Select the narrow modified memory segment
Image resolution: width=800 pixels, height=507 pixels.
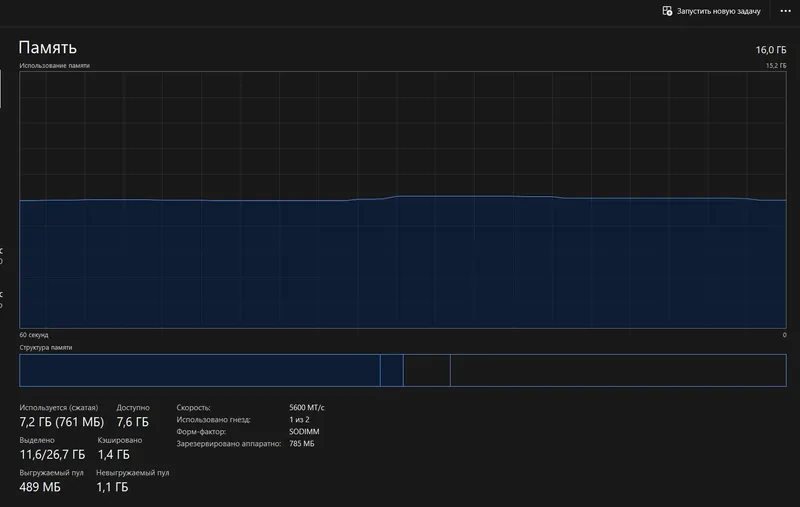[x=392, y=370]
